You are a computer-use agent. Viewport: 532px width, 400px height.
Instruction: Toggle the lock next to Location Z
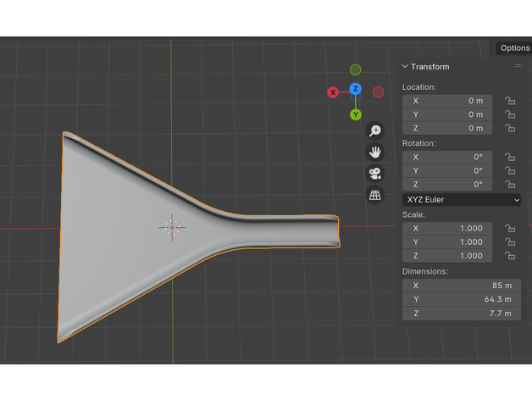point(509,128)
